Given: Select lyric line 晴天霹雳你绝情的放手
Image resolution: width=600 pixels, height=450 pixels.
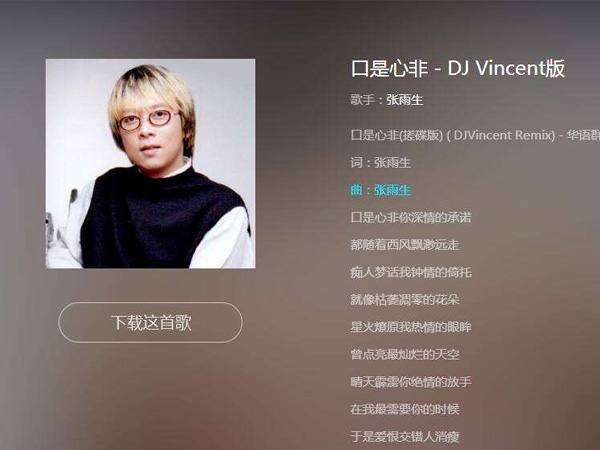Looking at the screenshot, I should [411, 382].
